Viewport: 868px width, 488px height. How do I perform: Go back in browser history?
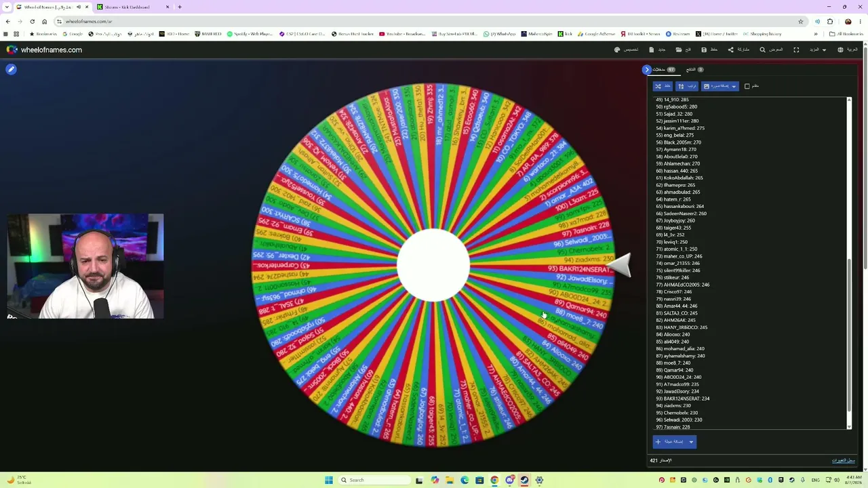(x=7, y=21)
